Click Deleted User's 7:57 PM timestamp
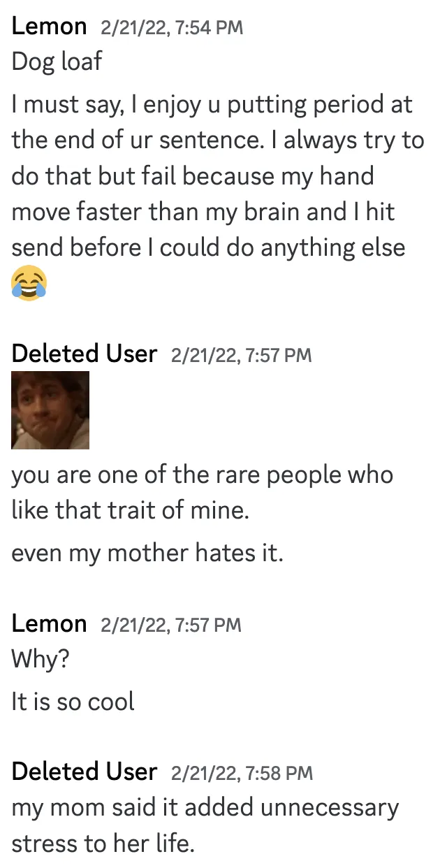 click(241, 355)
